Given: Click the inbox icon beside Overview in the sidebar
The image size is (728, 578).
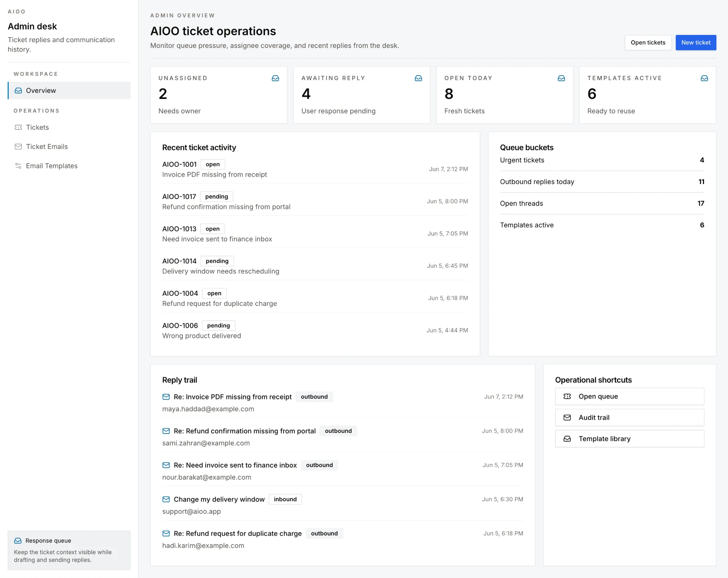Looking at the screenshot, I should coord(18,91).
